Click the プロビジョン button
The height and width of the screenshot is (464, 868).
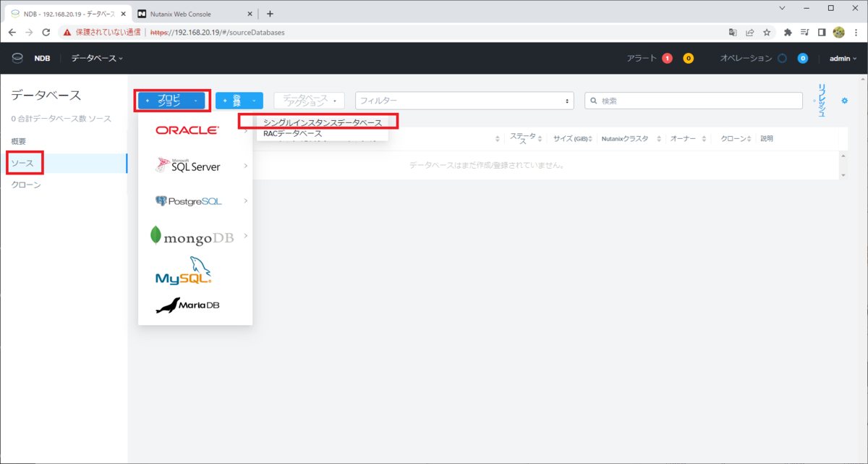(172, 101)
